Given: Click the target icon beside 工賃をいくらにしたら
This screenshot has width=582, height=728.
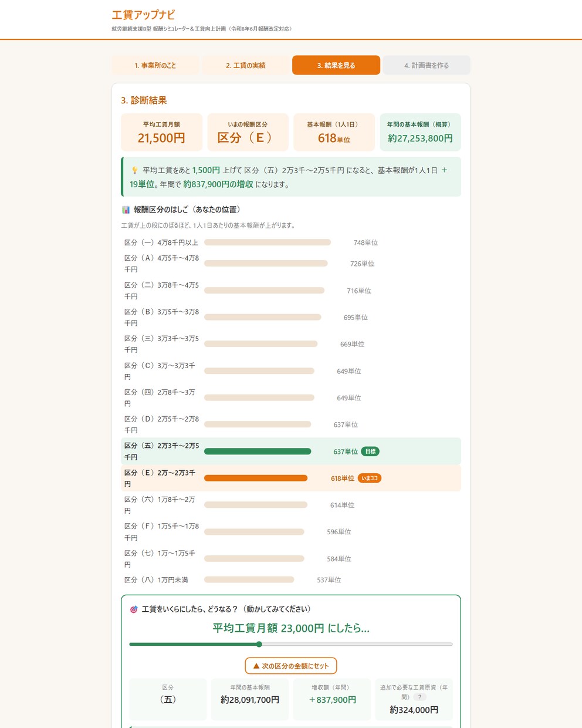Looking at the screenshot, I should pos(134,609).
